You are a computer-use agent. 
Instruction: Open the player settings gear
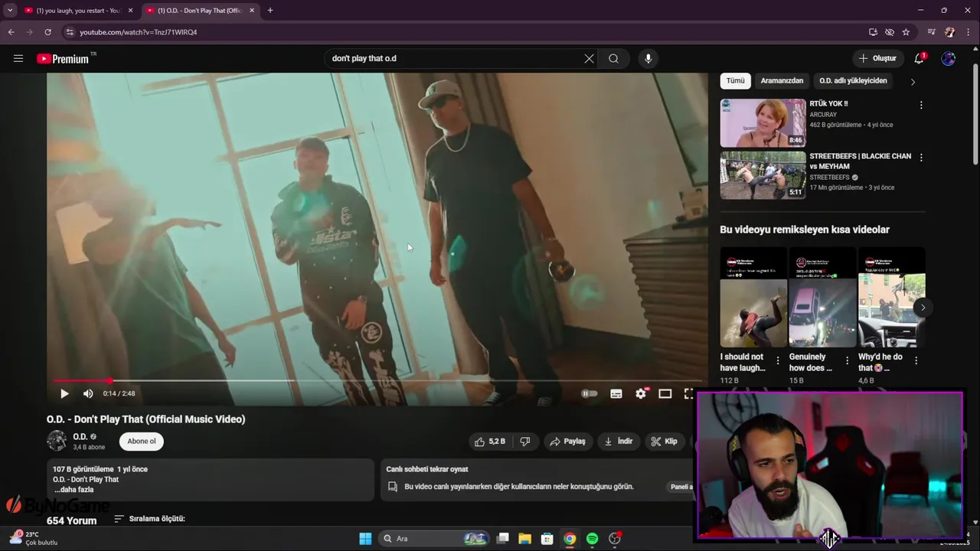pos(641,393)
